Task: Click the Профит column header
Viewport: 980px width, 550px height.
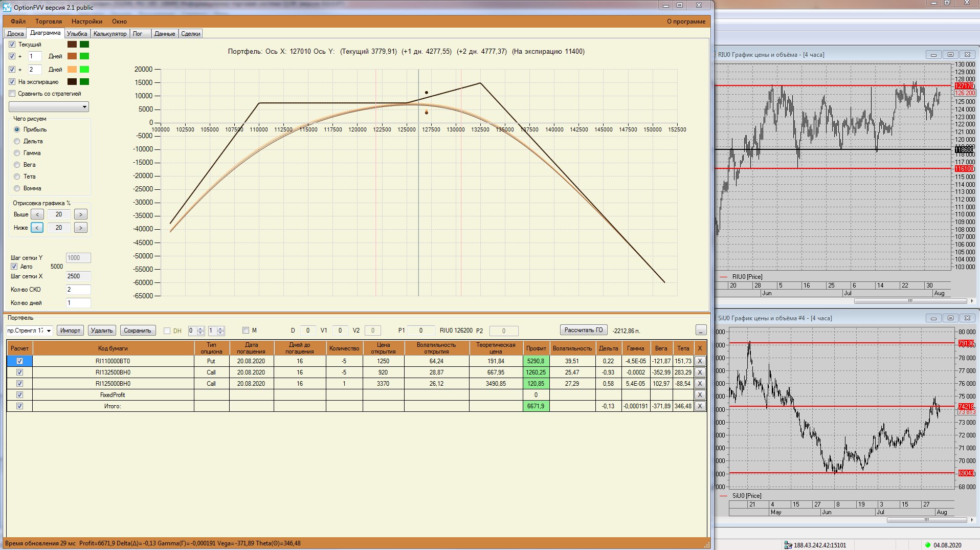Action: (536, 348)
